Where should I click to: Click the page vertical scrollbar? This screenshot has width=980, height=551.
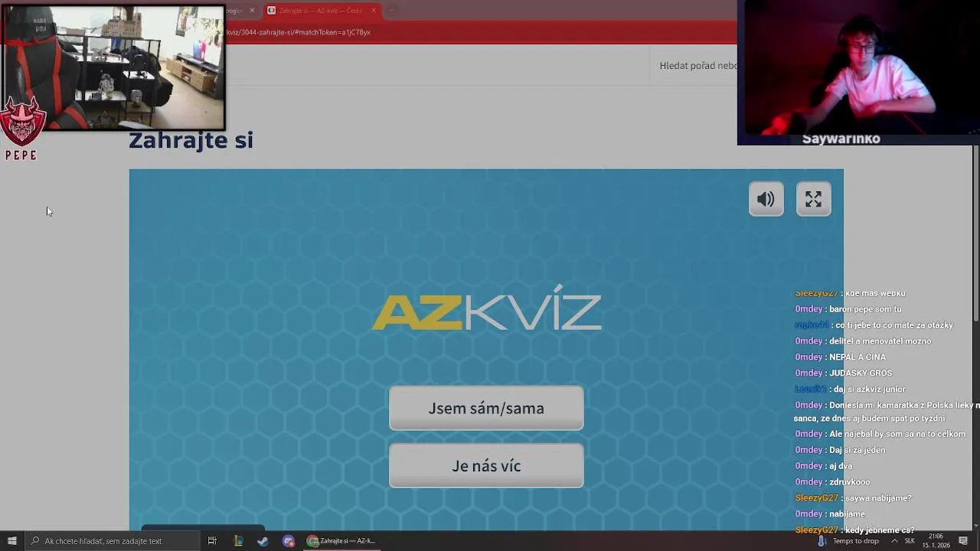pos(976,233)
